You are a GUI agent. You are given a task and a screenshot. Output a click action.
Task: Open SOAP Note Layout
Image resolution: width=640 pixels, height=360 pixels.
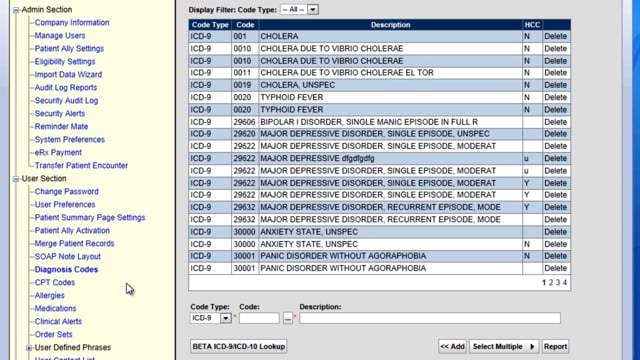click(x=68, y=257)
